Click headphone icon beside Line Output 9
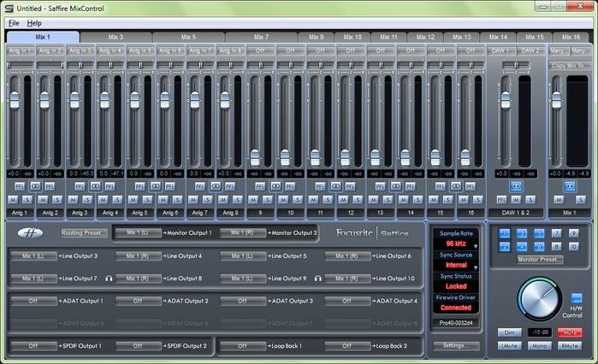The image size is (598, 364). 318,279
